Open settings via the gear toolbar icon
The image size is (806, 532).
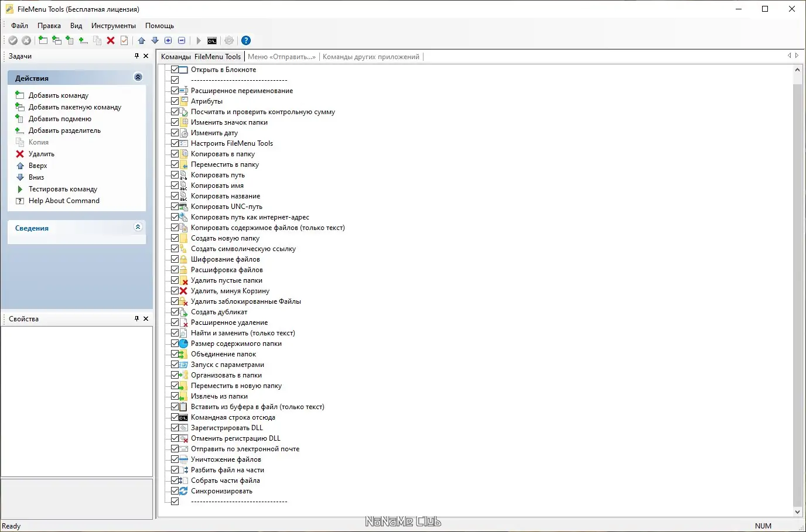click(229, 40)
